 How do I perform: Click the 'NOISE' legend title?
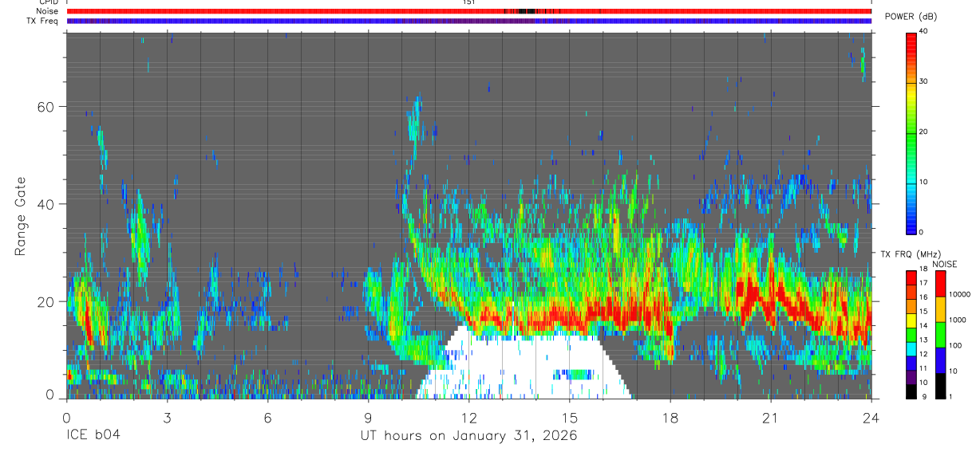pyautogui.click(x=945, y=263)
